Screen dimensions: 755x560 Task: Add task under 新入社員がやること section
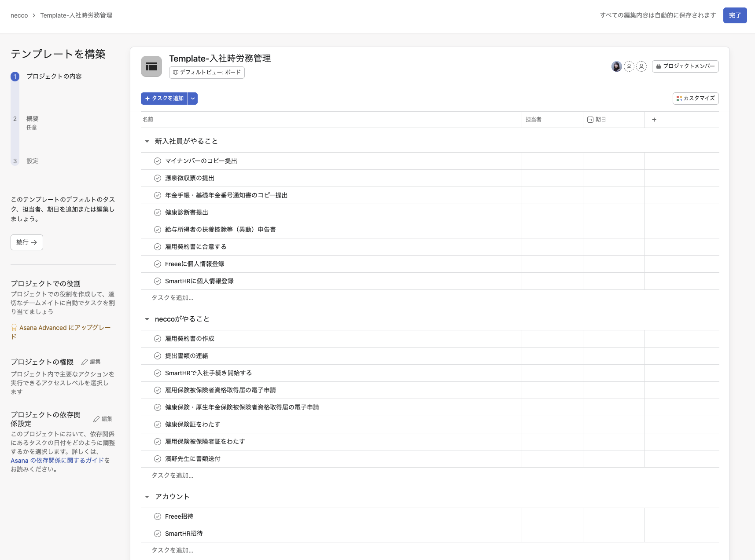172,298
